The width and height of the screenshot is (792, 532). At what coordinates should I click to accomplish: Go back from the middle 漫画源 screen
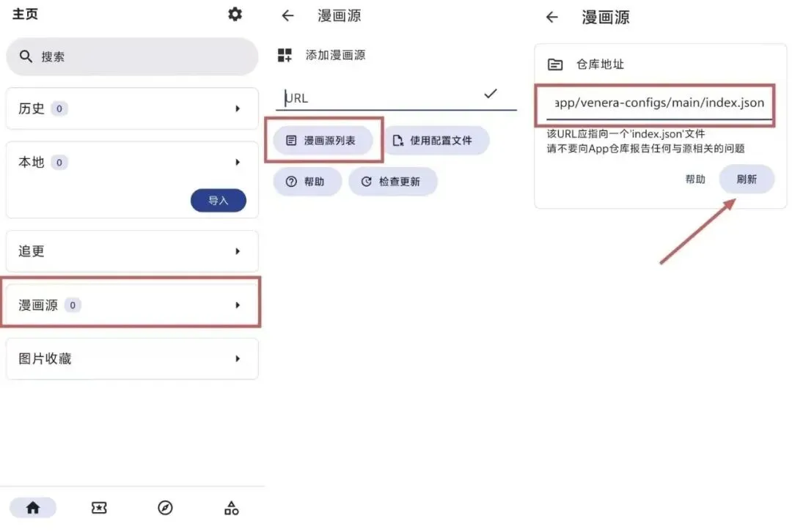287,15
